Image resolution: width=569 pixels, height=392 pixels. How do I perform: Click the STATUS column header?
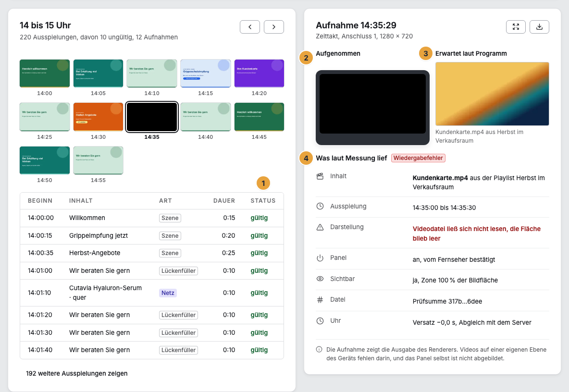click(263, 201)
